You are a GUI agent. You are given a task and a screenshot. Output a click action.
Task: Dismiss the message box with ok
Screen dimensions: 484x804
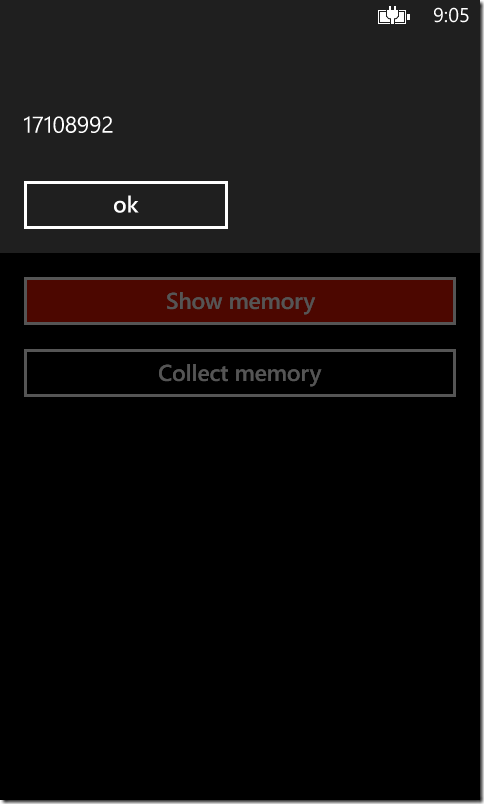[x=126, y=205]
